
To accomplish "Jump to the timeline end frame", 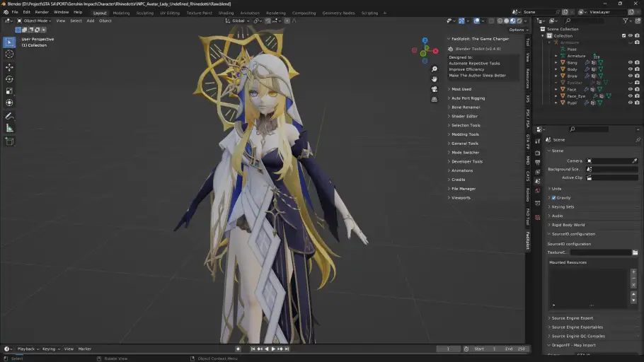I will point(287,349).
